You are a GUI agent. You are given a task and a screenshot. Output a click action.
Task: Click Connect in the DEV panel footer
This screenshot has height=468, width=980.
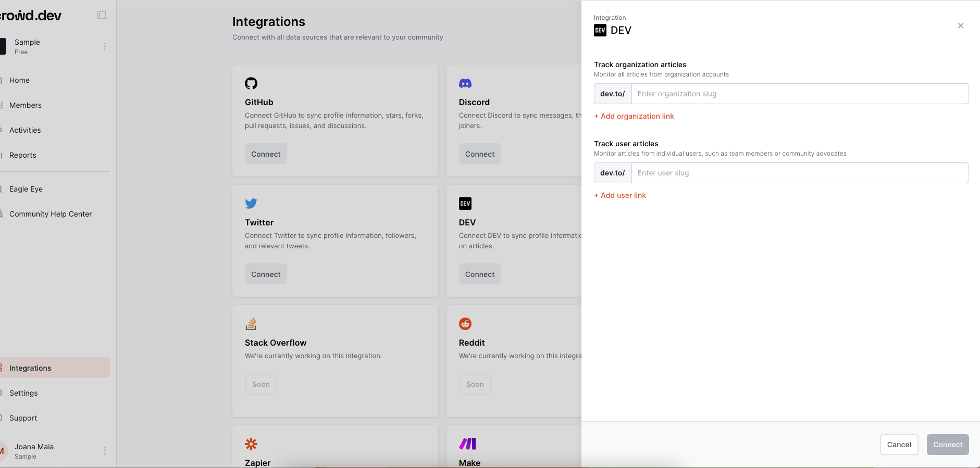[948, 445]
